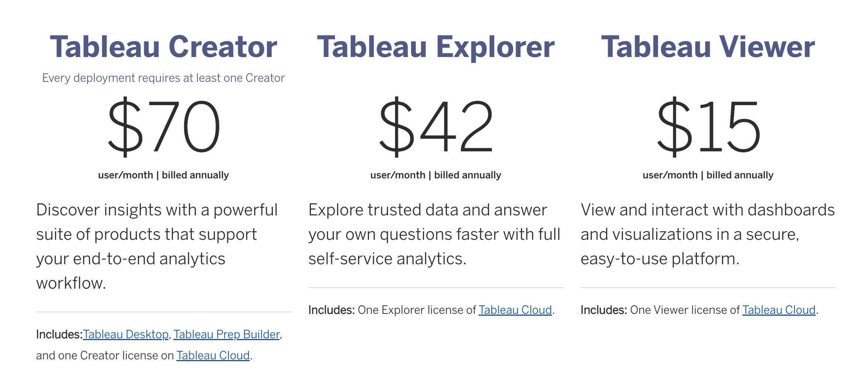The image size is (868, 376).
Task: Open the Tableau Desktop link
Action: coord(126,334)
